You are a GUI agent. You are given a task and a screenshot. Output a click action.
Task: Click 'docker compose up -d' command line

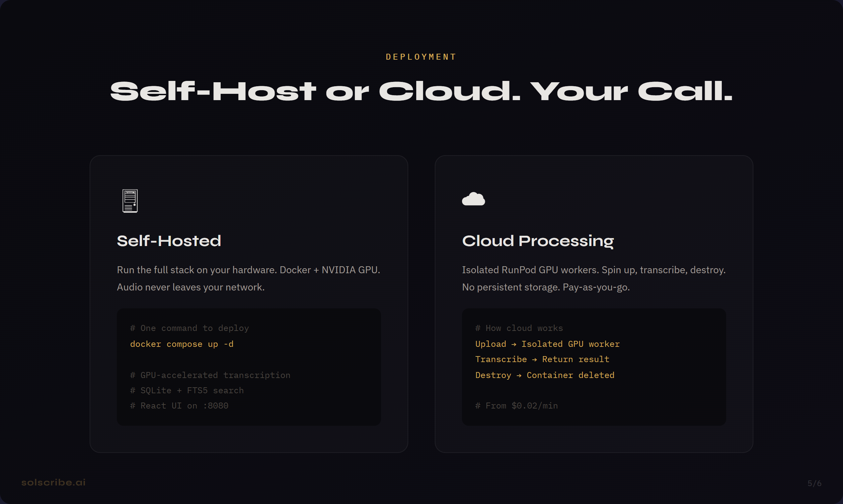point(182,344)
